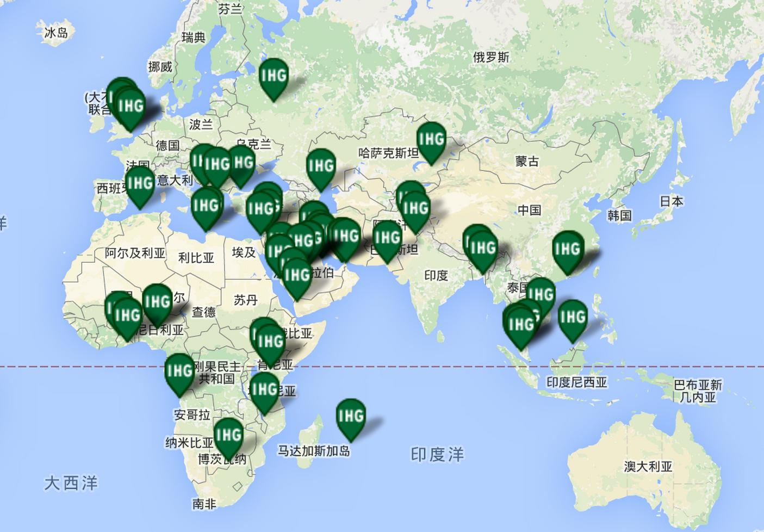
Task: Select the IHG marker north of Libya
Action: (x=206, y=209)
